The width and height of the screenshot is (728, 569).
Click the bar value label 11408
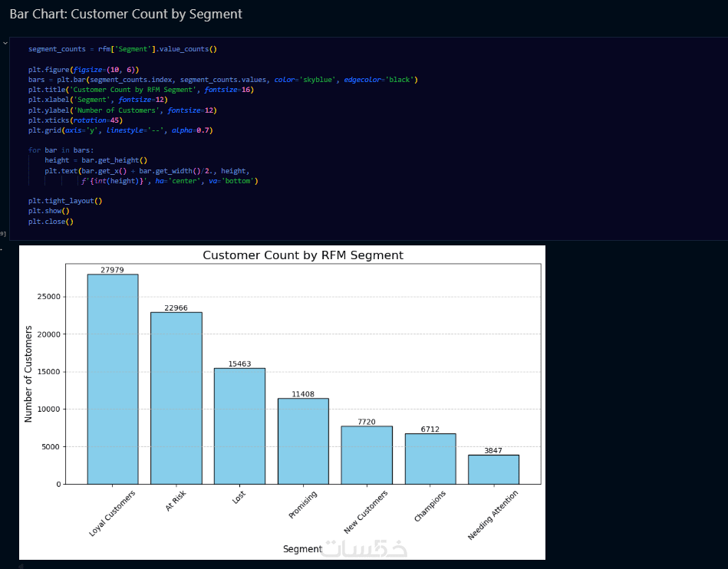point(303,394)
